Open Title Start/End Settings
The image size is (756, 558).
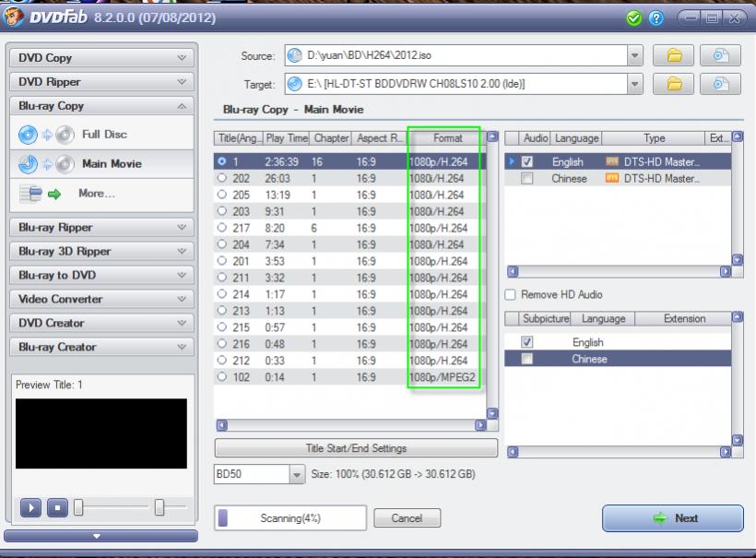coord(356,448)
